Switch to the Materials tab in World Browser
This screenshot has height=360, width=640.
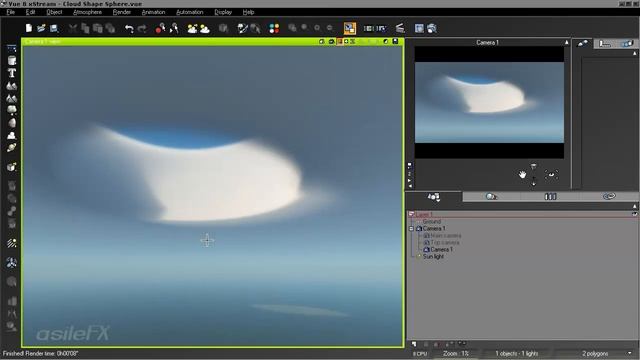491,197
